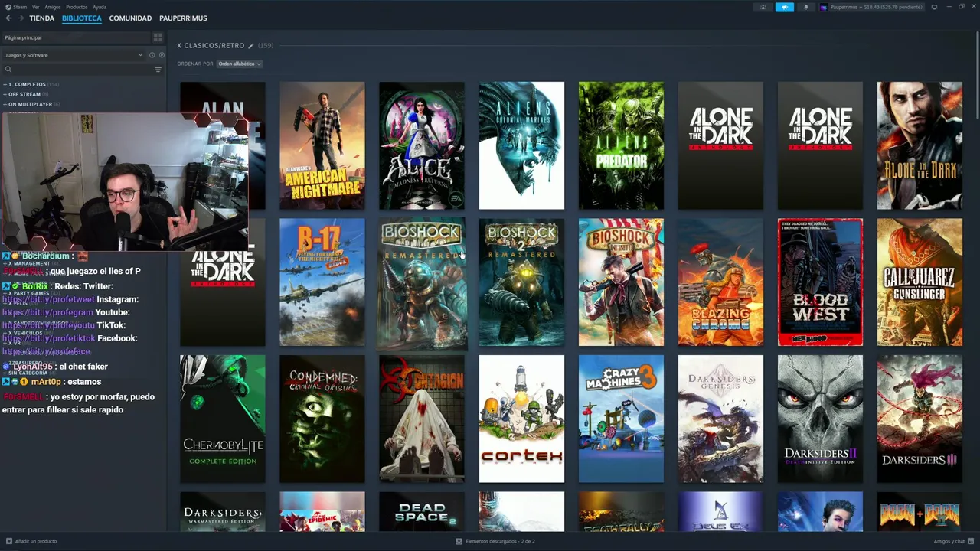Open the Ver menu

point(35,7)
